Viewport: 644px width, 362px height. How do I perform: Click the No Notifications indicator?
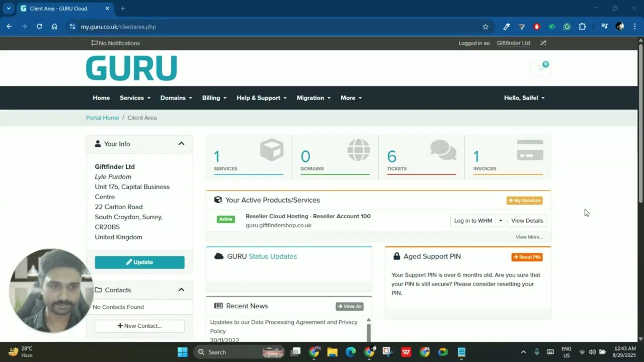click(x=116, y=43)
